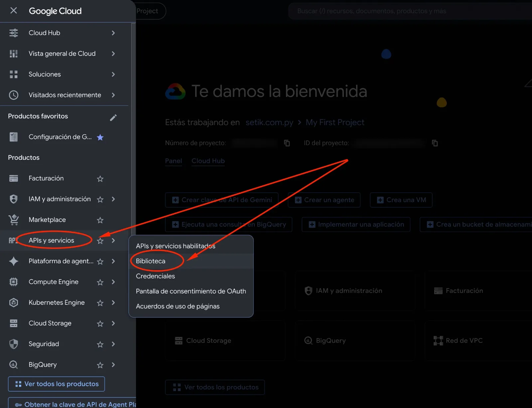Expand the Kubernetes Engine chevron
Screen dimensions: 532x408
tap(113, 303)
